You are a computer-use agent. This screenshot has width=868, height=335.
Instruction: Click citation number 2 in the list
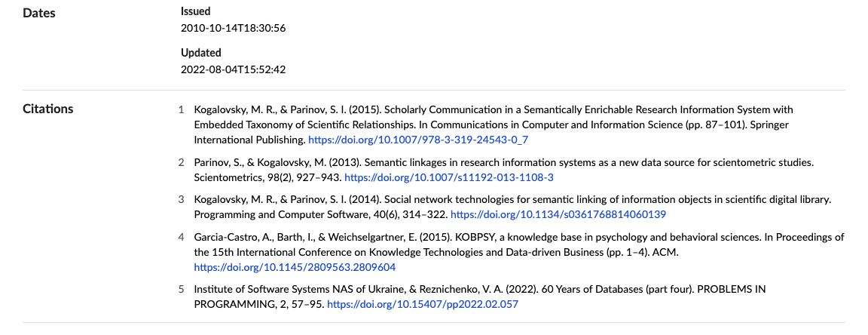181,162
